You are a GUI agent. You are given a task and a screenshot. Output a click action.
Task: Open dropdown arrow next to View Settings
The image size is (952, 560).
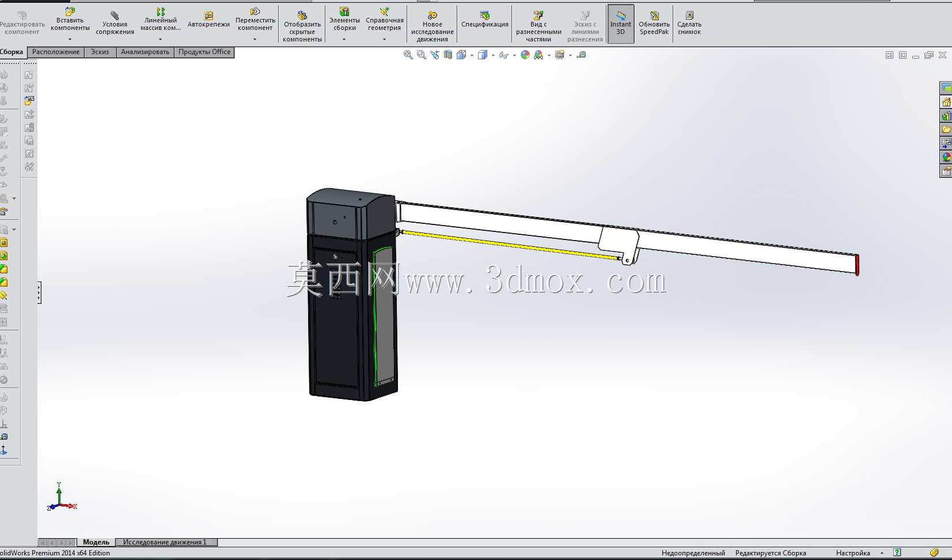tap(570, 55)
